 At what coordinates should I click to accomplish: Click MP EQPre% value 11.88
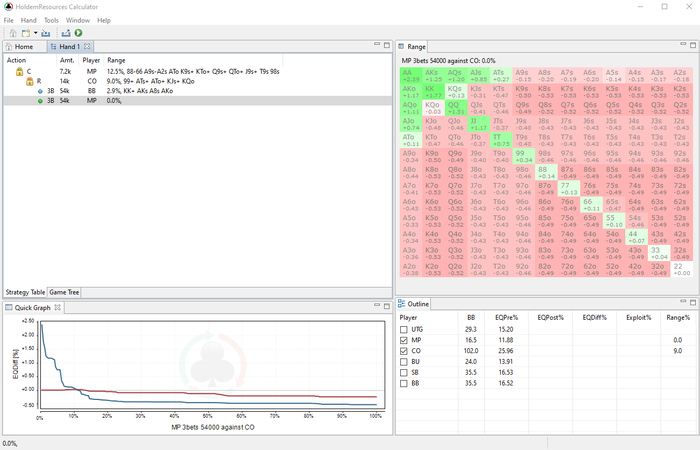pyautogui.click(x=505, y=340)
